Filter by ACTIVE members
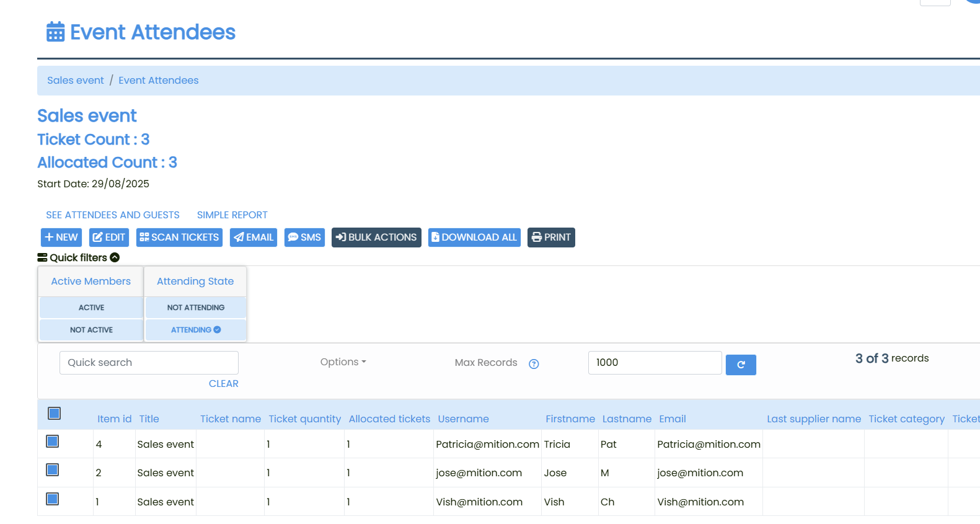This screenshot has width=980, height=524. pyautogui.click(x=91, y=308)
